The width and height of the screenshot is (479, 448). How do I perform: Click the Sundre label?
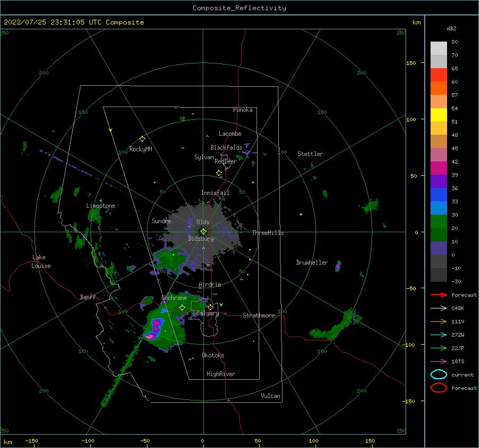tap(161, 221)
